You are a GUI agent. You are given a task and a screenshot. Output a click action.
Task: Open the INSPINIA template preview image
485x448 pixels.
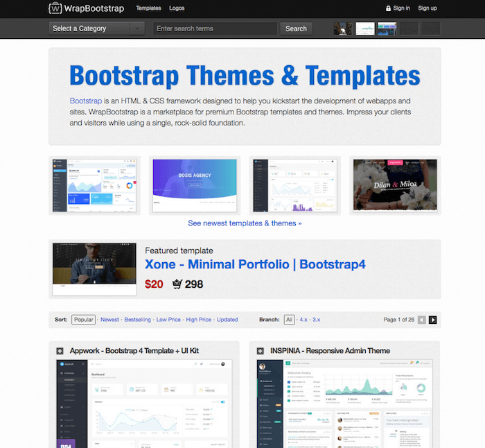[x=344, y=404]
